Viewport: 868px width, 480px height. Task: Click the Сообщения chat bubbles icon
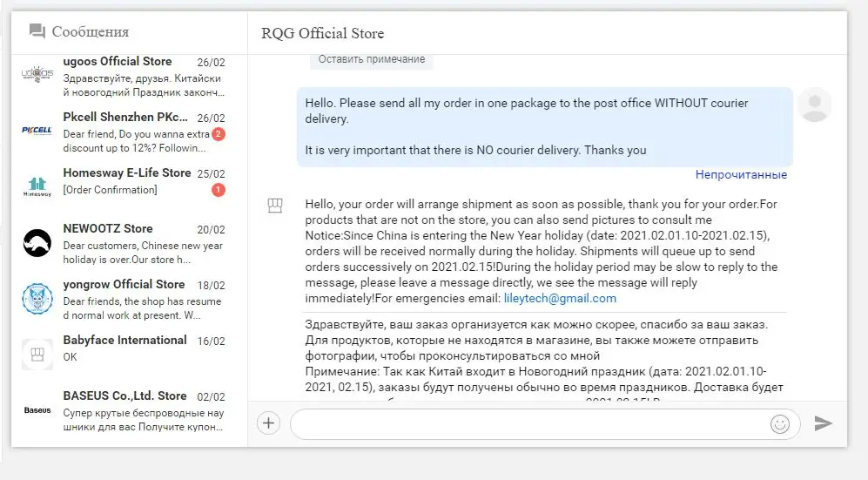[x=37, y=31]
